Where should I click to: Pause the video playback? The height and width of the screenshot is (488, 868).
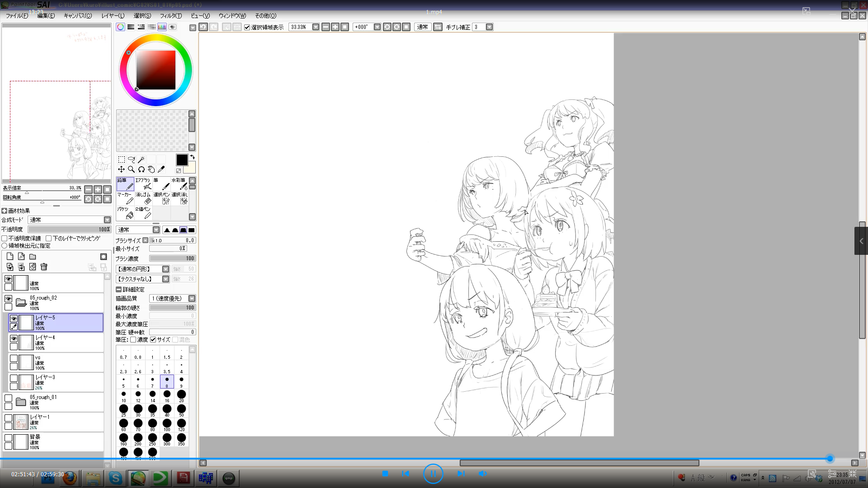(x=433, y=474)
